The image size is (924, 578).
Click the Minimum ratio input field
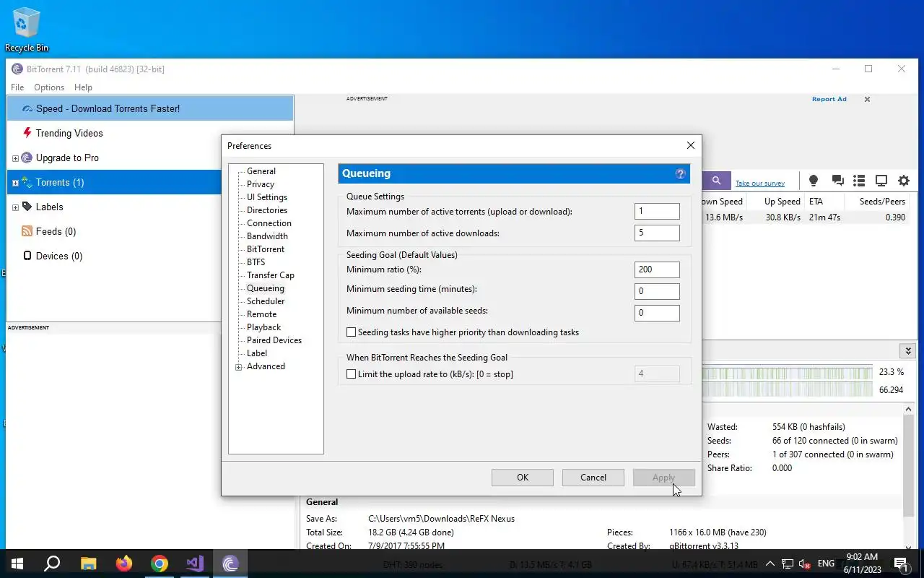pos(657,269)
